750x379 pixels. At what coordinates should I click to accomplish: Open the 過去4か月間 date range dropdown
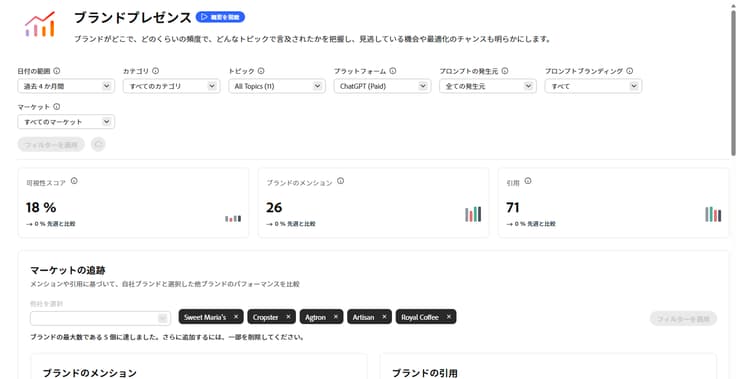[66, 86]
